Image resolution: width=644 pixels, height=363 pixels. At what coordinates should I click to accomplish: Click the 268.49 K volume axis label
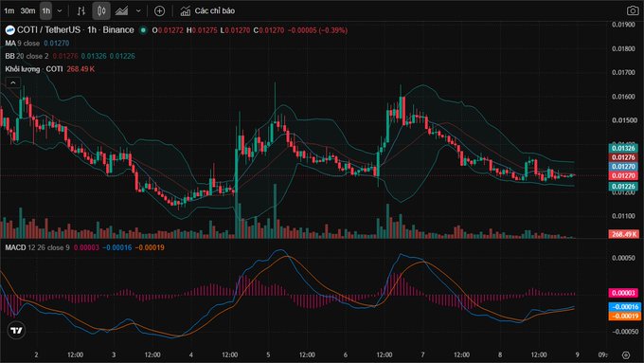click(x=623, y=234)
